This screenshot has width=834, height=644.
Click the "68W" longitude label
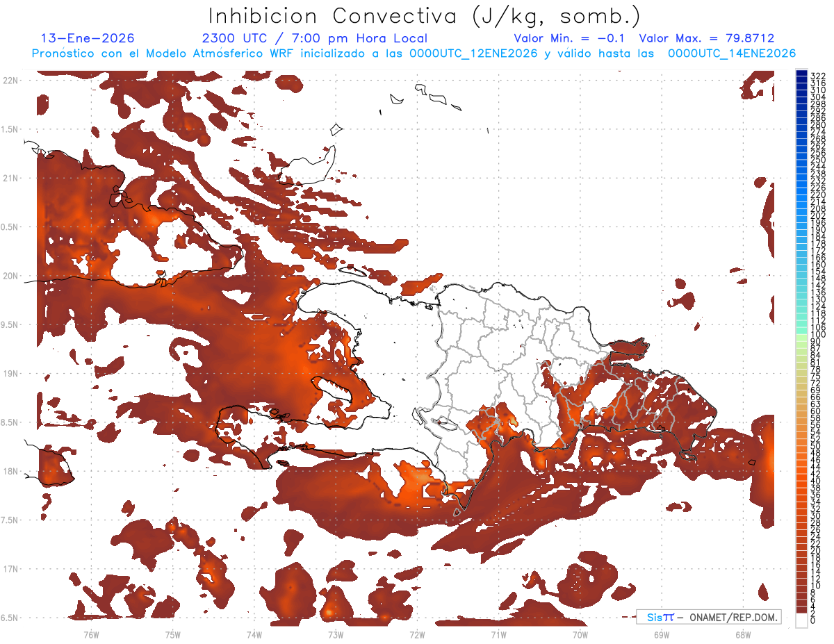742,634
